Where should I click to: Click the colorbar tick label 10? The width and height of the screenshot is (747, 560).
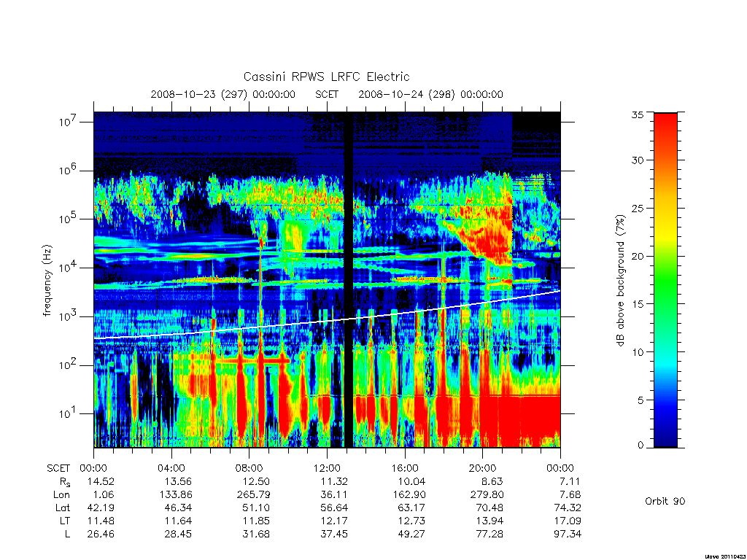click(637, 352)
